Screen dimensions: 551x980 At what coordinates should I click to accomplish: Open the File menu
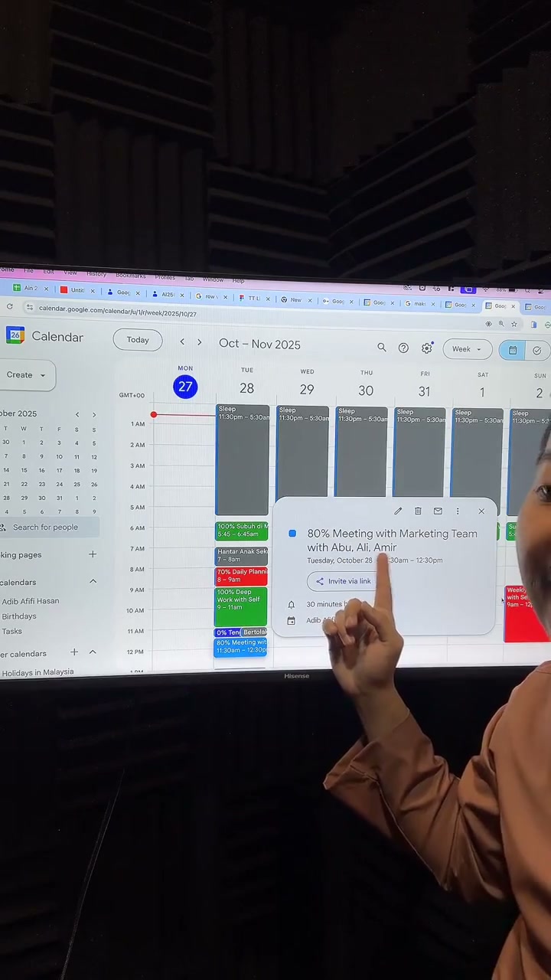tap(28, 271)
